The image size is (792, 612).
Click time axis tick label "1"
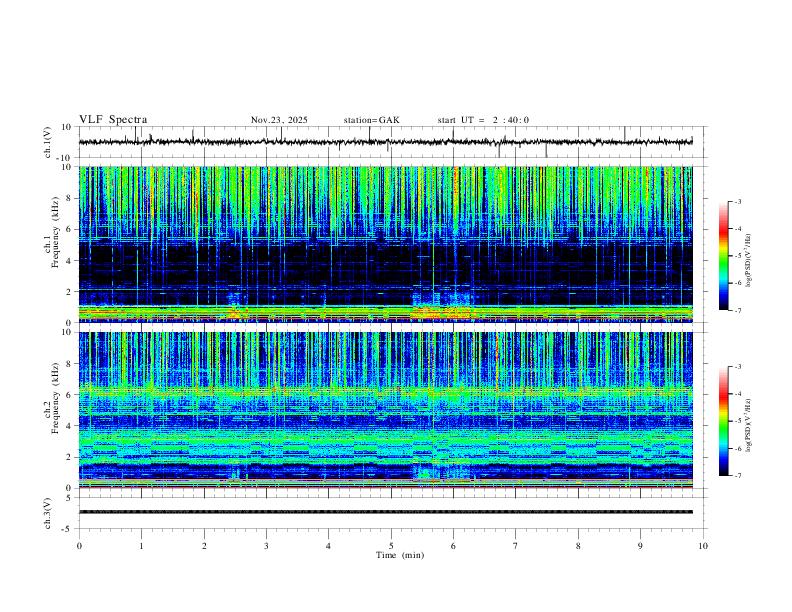tap(141, 546)
